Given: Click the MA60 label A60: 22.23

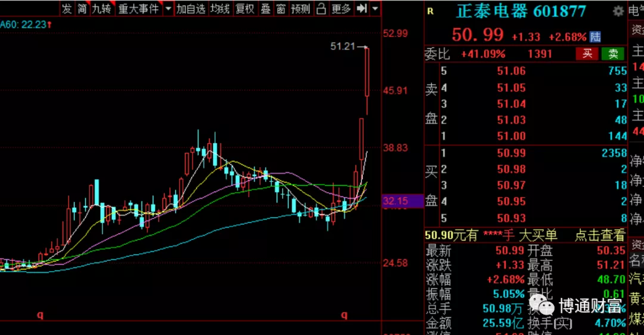Looking at the screenshot, I should click(x=26, y=24).
